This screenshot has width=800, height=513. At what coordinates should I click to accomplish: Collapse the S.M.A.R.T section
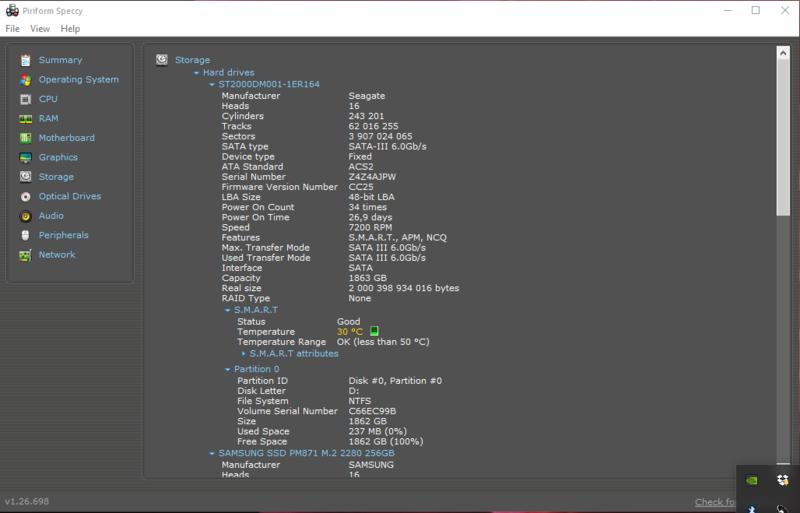click(228, 310)
